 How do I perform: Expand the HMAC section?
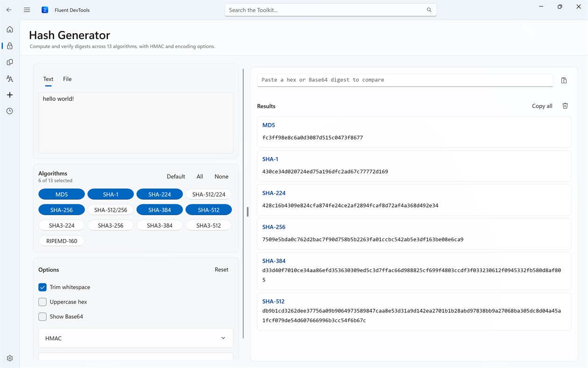(135, 338)
